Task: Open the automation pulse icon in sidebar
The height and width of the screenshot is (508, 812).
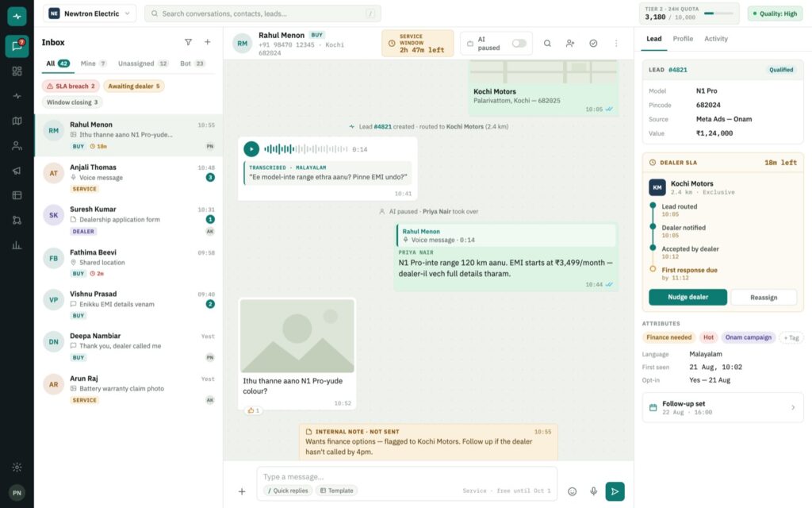Action: coord(17,96)
